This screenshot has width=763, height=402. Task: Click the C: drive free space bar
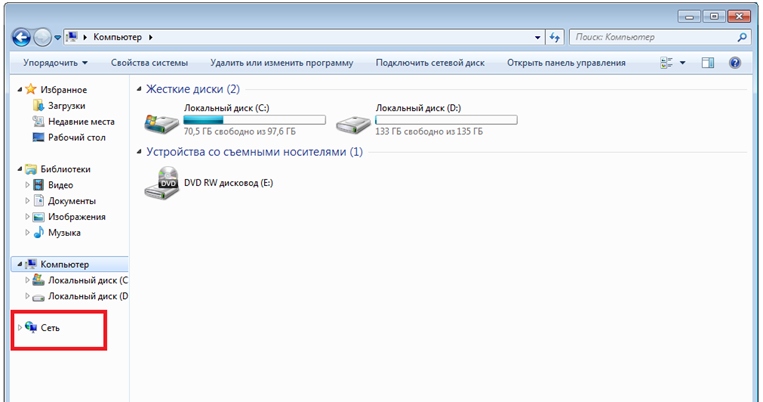pyautogui.click(x=255, y=118)
